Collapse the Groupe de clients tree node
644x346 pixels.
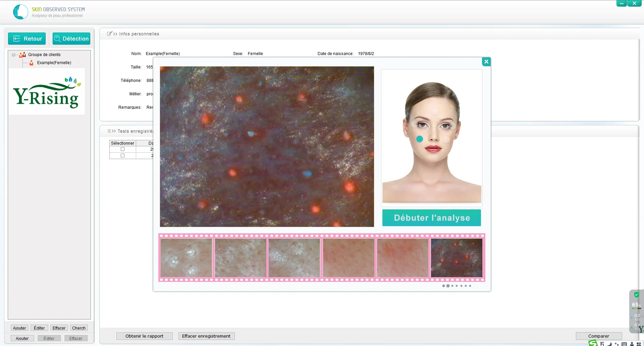coord(13,55)
